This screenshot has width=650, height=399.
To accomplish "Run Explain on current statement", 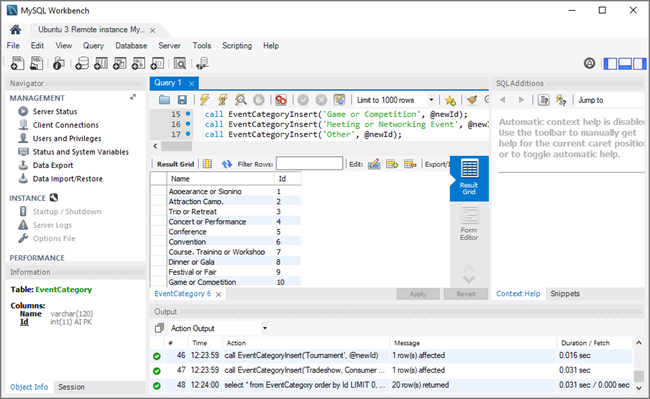I will tap(240, 100).
